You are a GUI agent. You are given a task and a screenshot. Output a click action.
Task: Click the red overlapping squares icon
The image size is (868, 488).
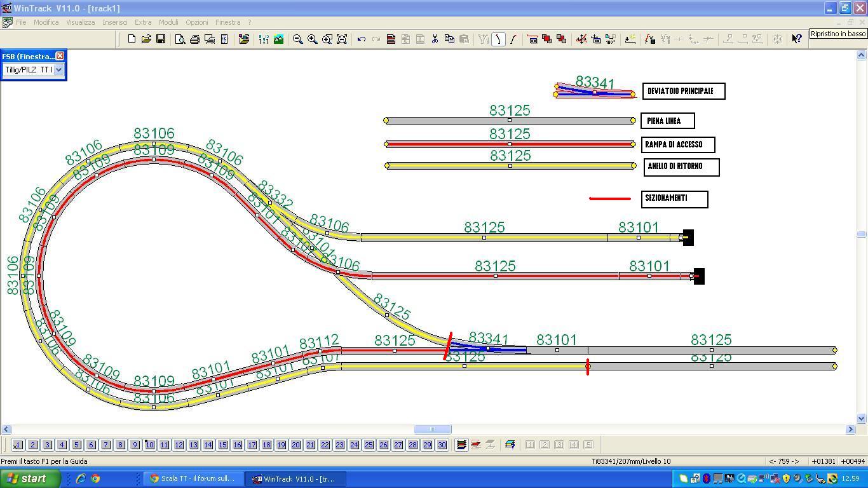click(546, 39)
